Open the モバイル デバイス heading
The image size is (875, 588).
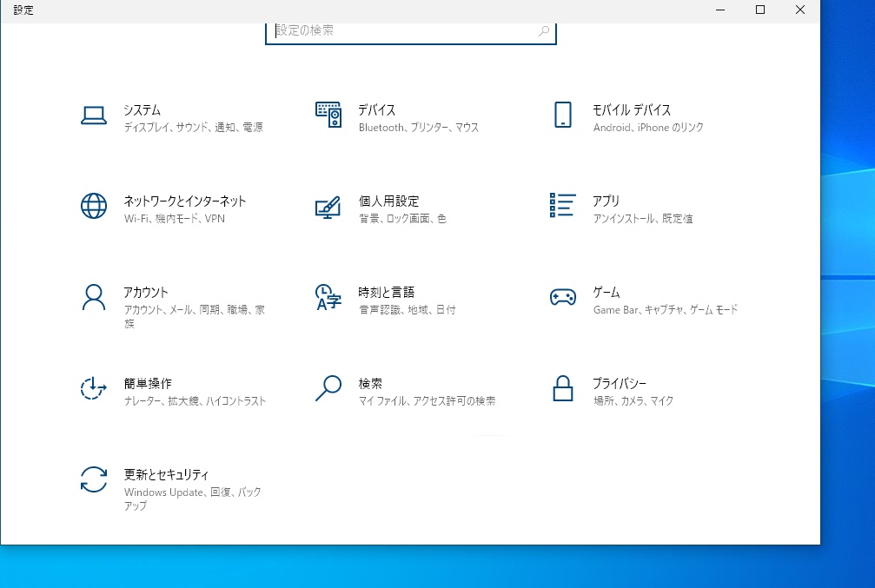click(632, 110)
